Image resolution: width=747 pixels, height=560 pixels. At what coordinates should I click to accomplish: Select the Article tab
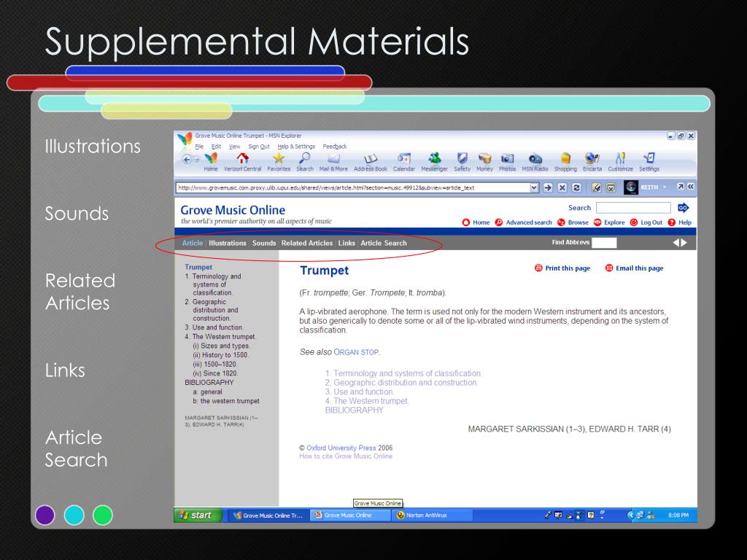[x=193, y=243]
